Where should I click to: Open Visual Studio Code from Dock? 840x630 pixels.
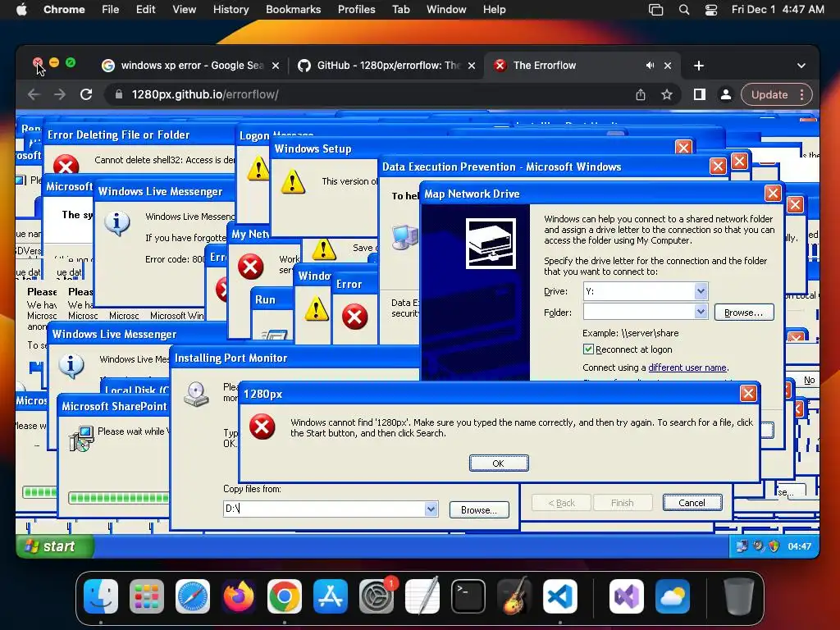[x=559, y=596]
